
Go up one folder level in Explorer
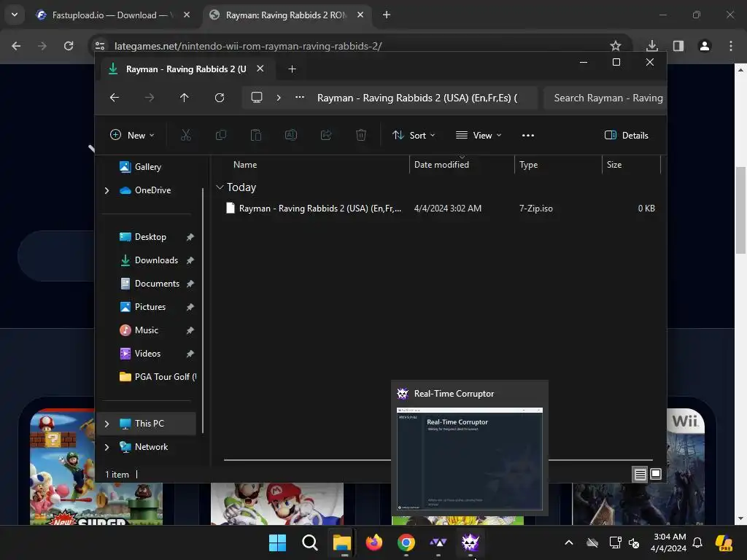point(185,98)
